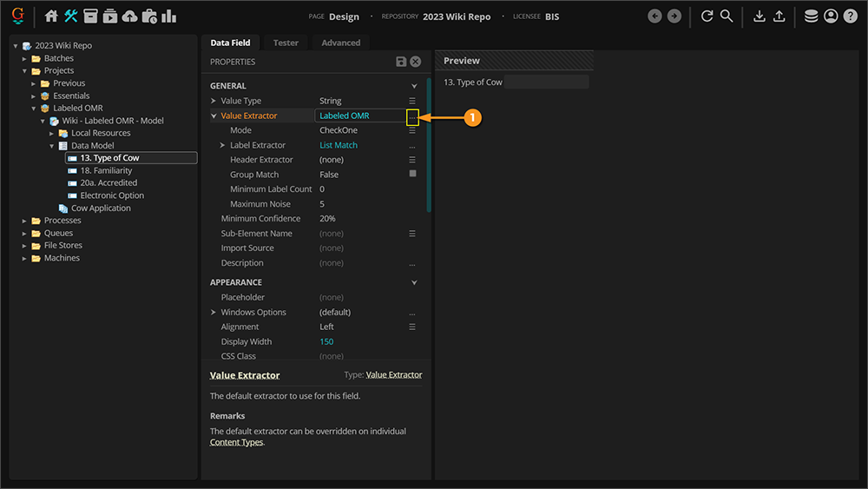Expand the Processes folder in tree
The width and height of the screenshot is (868, 489).
pyautogui.click(x=25, y=221)
